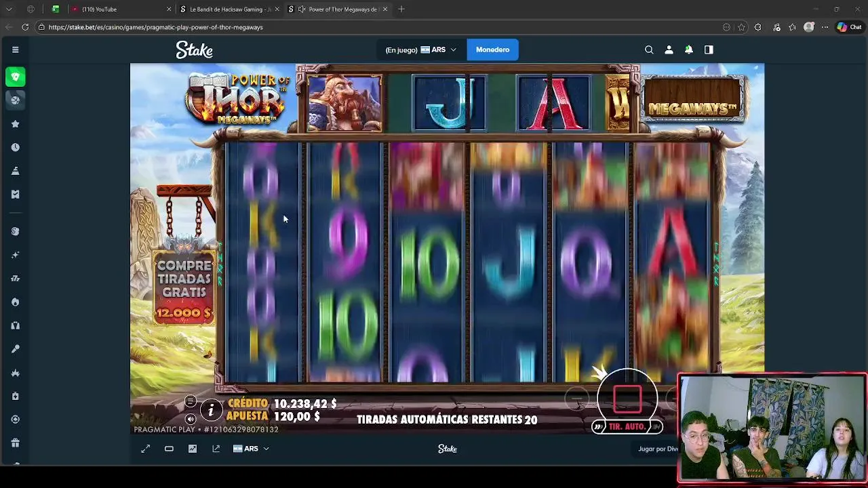Stop autoplay with the red square button
This screenshot has height=488, width=868.
point(627,399)
